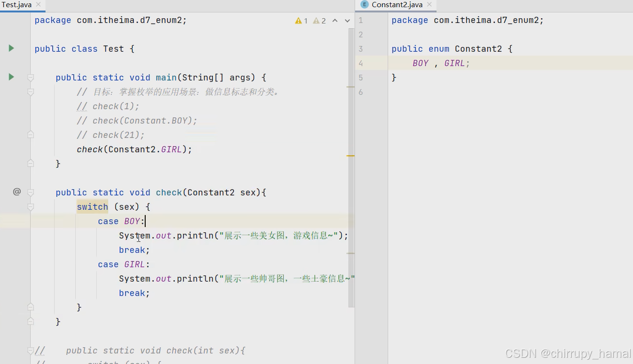This screenshot has height=364, width=633.
Task: Collapse the main method fold marker
Action: click(31, 77)
